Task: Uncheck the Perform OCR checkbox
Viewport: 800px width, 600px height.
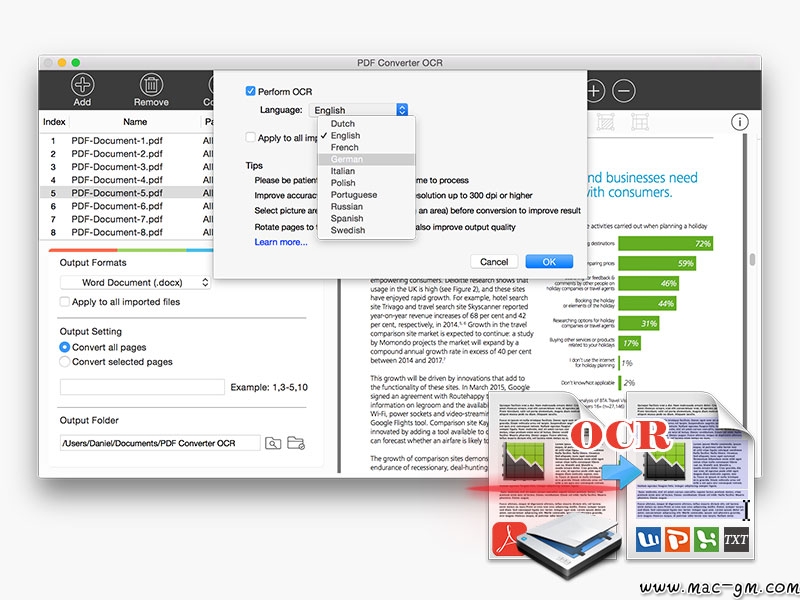Action: pyautogui.click(x=251, y=91)
